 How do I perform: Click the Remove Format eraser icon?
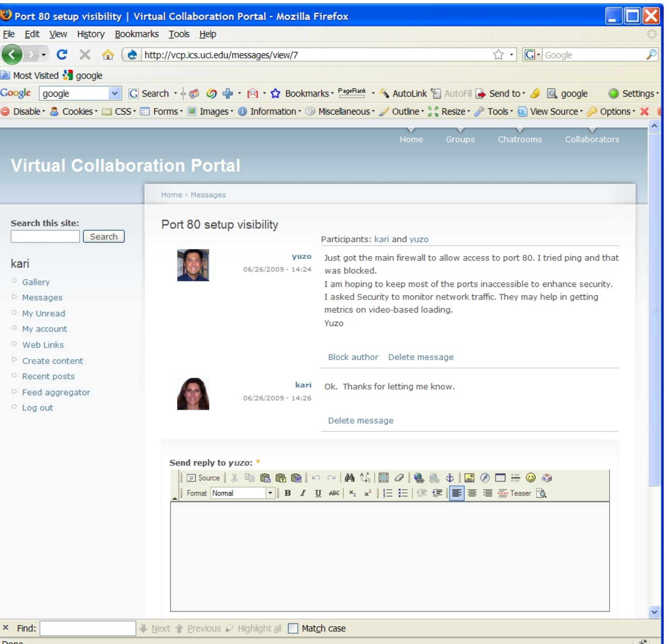[399, 478]
